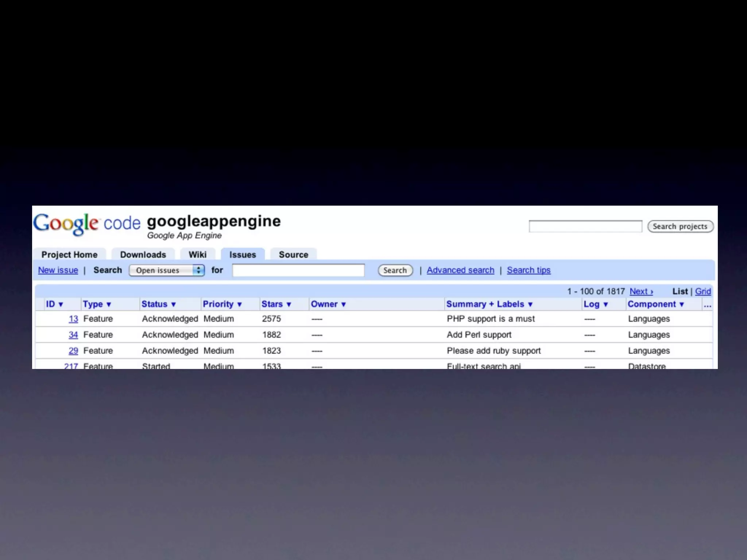Click the New issue link
Image resolution: width=747 pixels, height=560 pixels.
(x=58, y=270)
